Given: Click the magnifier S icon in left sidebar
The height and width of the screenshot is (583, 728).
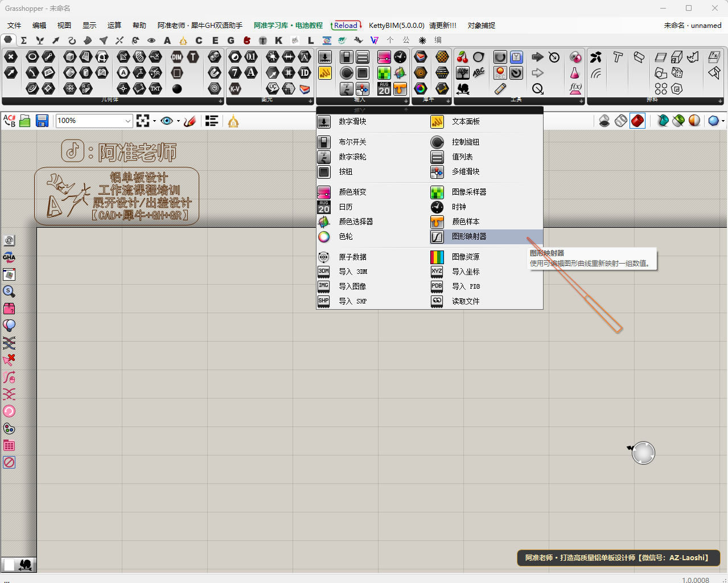Looking at the screenshot, I should click(9, 291).
